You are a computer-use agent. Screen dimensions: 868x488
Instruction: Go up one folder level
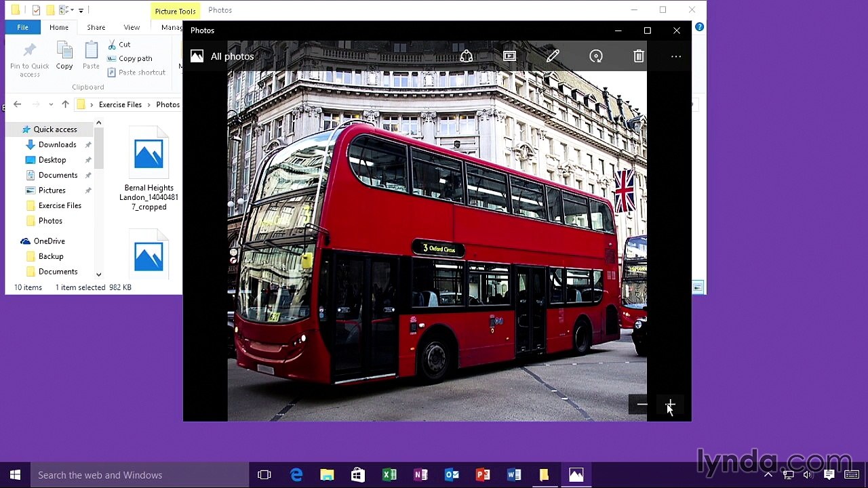(x=65, y=104)
